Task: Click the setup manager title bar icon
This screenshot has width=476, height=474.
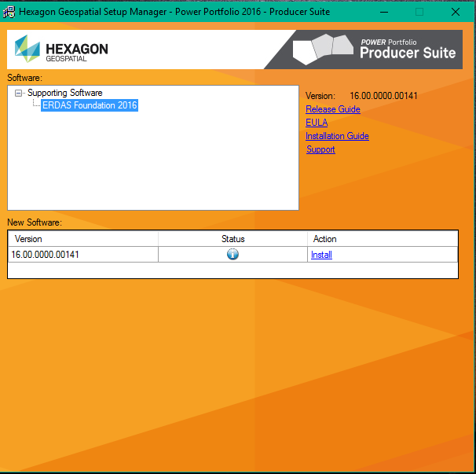Action: 9,12
